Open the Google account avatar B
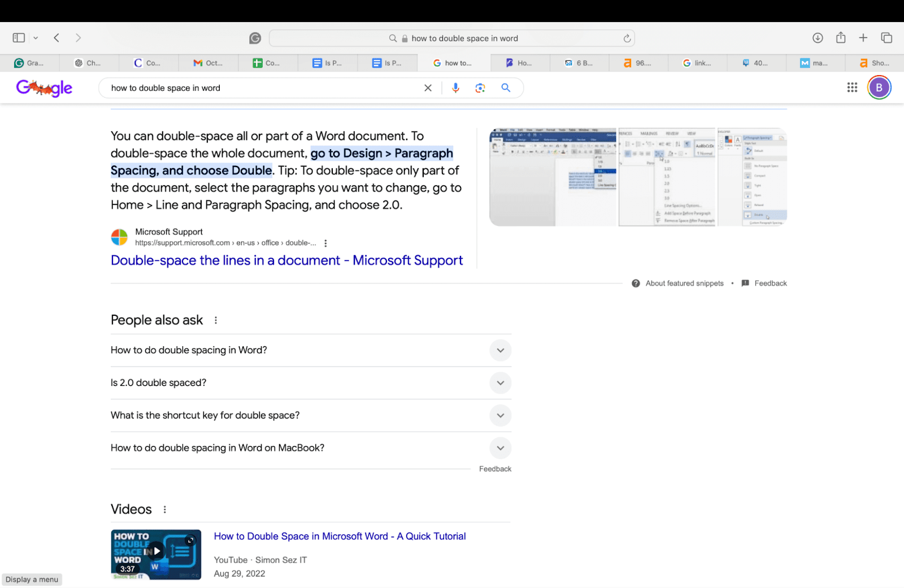This screenshot has width=904, height=588. (x=879, y=88)
